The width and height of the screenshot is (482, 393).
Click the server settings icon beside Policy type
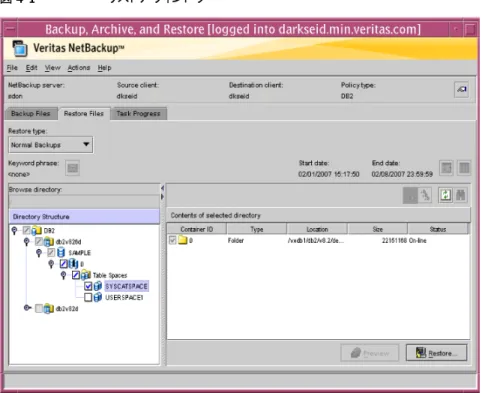462,89
